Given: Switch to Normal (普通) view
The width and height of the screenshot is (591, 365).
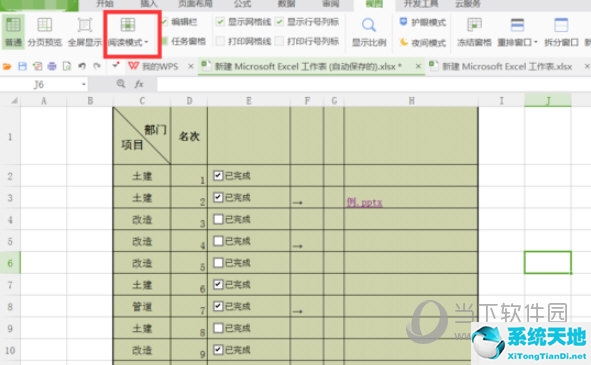Looking at the screenshot, I should pos(13,32).
